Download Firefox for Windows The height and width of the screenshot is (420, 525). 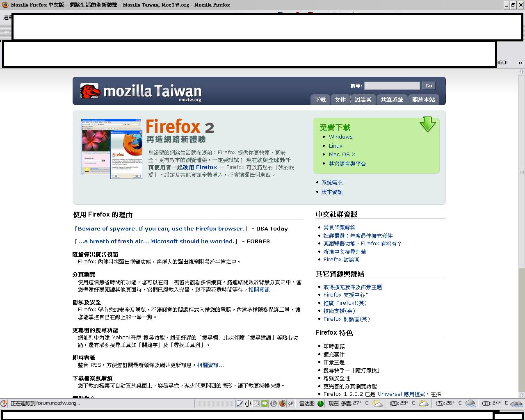[340, 137]
